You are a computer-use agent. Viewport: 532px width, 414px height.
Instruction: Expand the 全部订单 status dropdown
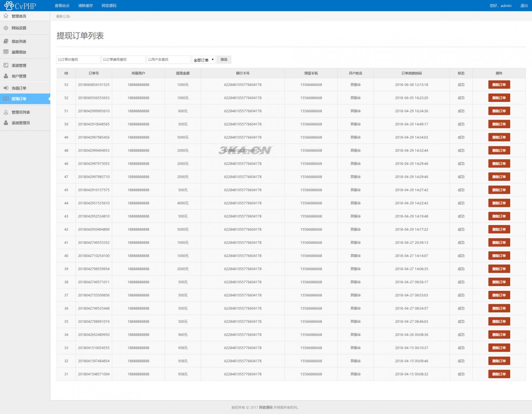pos(204,60)
